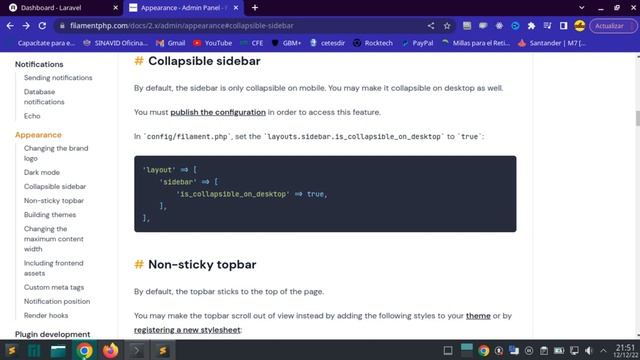Image resolution: width=640 pixels, height=360 pixels.
Task: Bookmark this page with the star icon
Action: point(447,26)
